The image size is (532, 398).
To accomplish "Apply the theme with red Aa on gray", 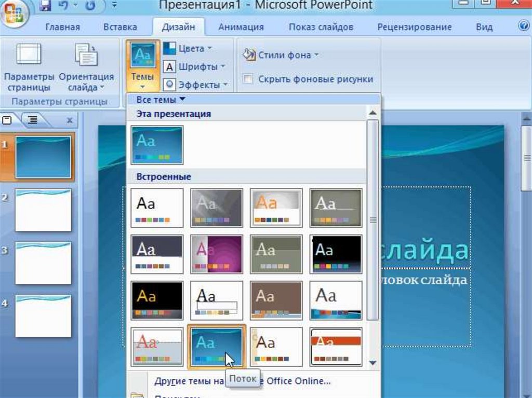I will point(157,347).
